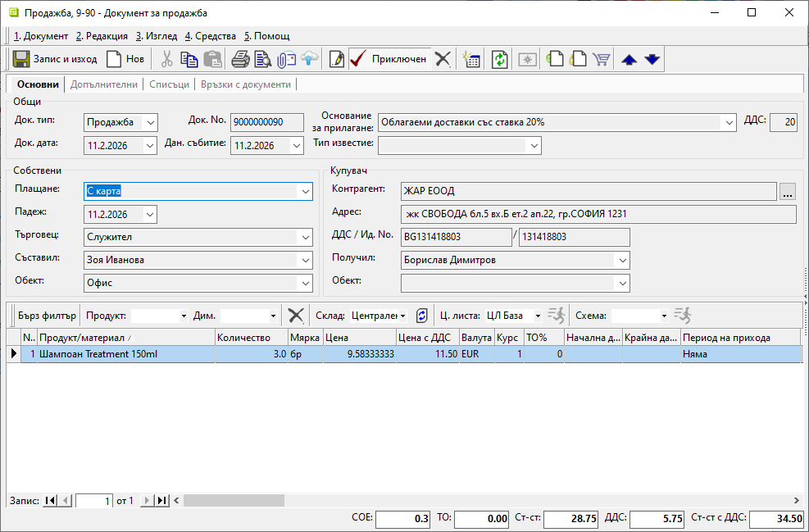The image size is (809, 532).
Task: Open print preview with magnifier icon
Action: point(262,59)
